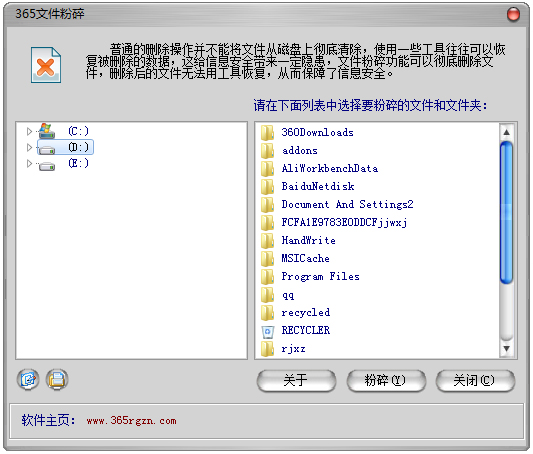Click the addons folder icon
This screenshot has width=533, height=454.
(268, 151)
